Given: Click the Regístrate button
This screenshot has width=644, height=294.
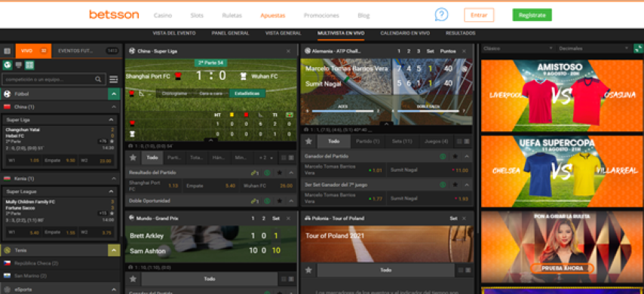Looking at the screenshot, I should coord(532,15).
